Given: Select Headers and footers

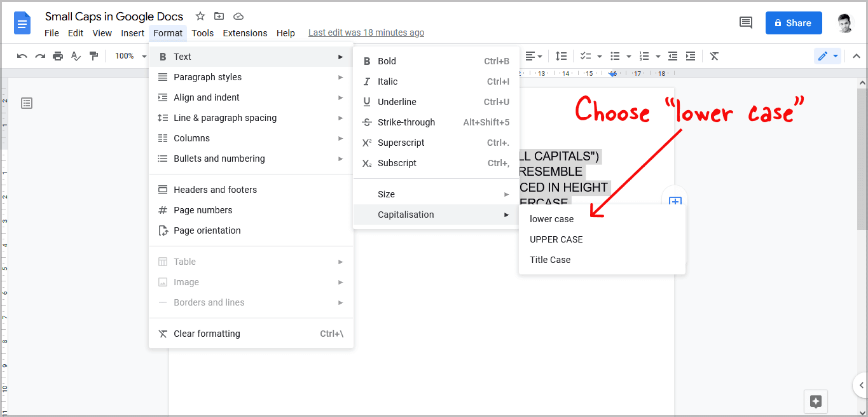Looking at the screenshot, I should click(251, 190).
